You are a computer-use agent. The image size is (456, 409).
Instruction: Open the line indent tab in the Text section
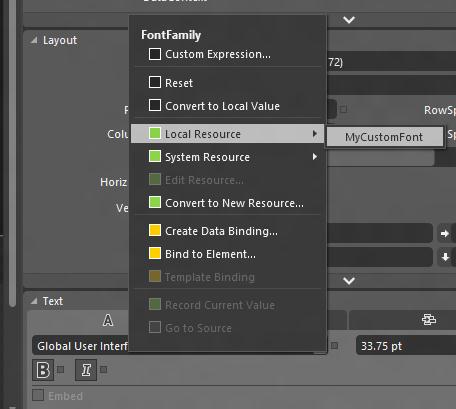(x=428, y=320)
